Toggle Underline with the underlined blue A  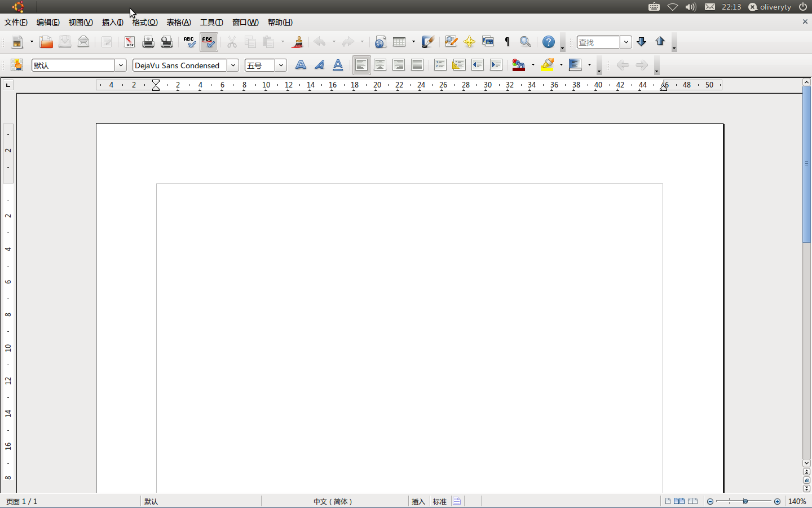coord(338,65)
